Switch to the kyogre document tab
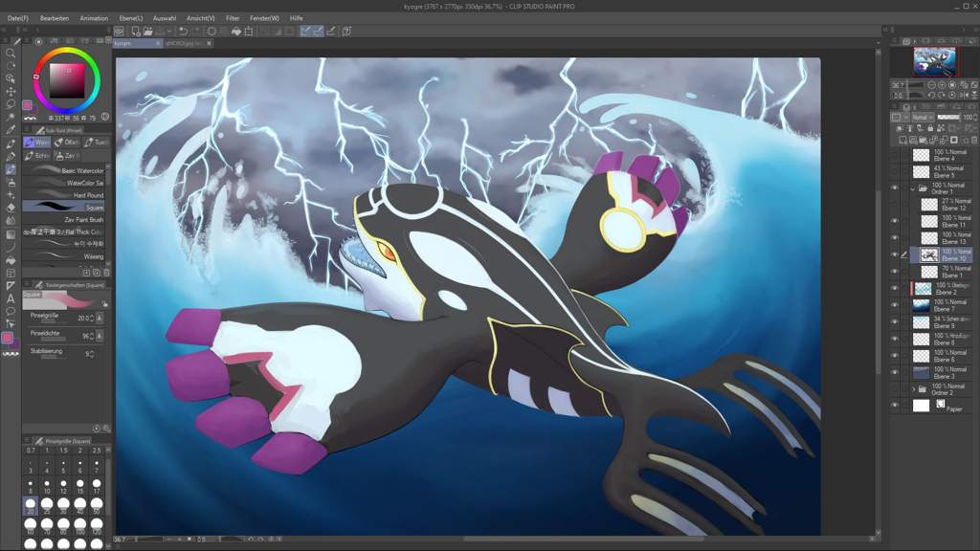Image resolution: width=980 pixels, height=551 pixels. [137, 44]
